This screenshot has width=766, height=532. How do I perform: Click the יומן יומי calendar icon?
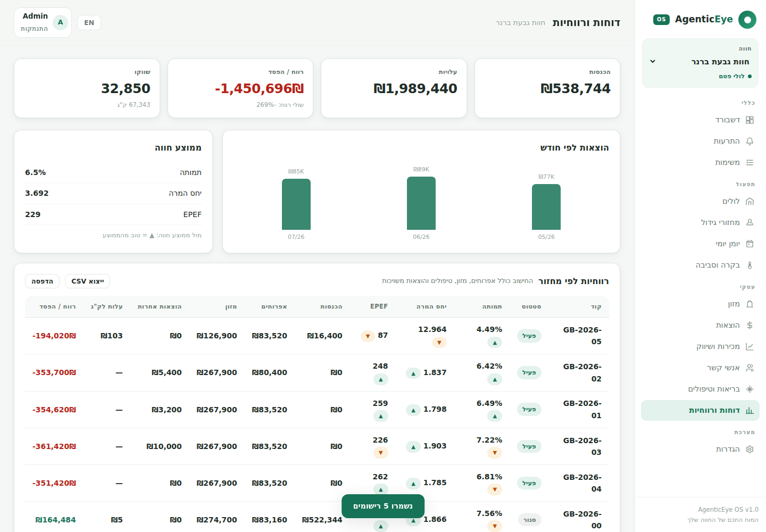(750, 244)
